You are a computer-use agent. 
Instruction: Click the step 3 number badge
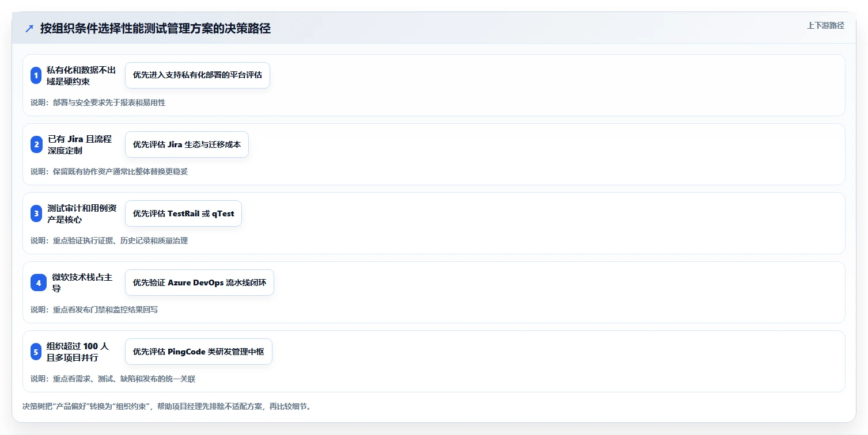tap(36, 213)
